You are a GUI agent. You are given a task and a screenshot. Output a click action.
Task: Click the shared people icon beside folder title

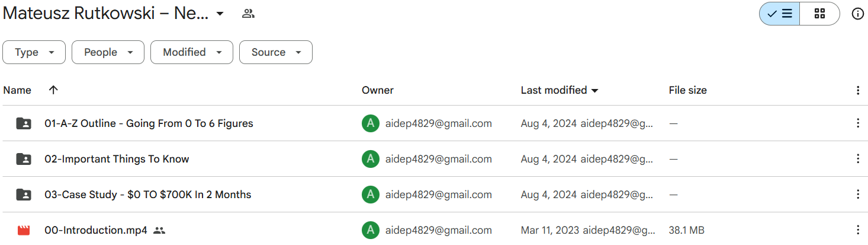tap(248, 14)
